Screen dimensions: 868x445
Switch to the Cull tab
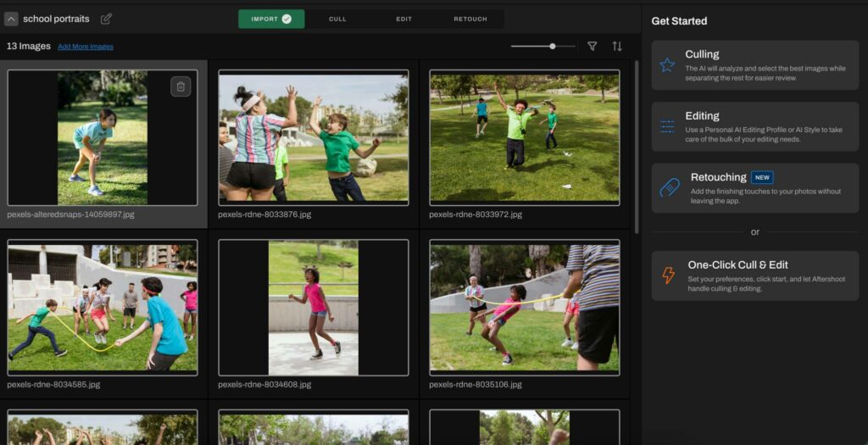tap(337, 19)
